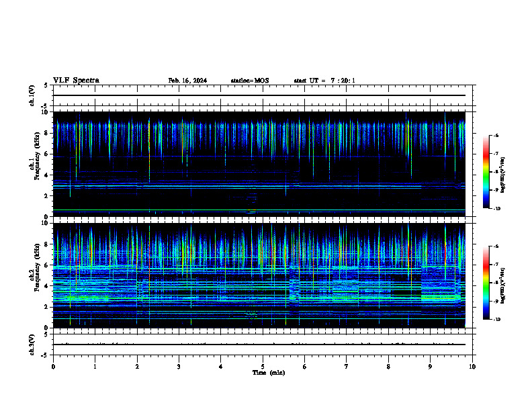Viewport: 532px width, 411px height.
Task: Click the ch.2 color scale log(PSD) label
Action: pos(503,285)
